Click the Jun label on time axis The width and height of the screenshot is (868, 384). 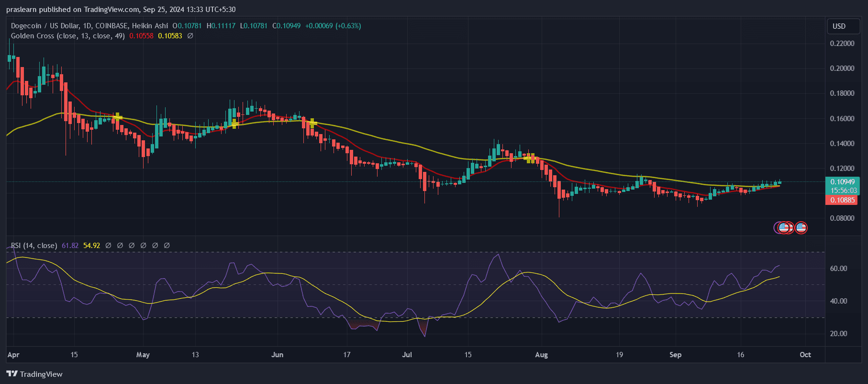tap(277, 355)
